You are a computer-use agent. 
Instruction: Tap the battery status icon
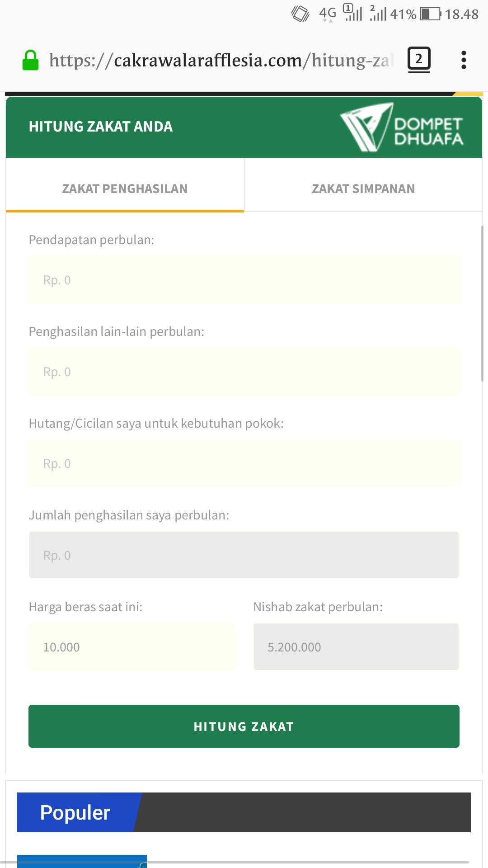point(431,14)
